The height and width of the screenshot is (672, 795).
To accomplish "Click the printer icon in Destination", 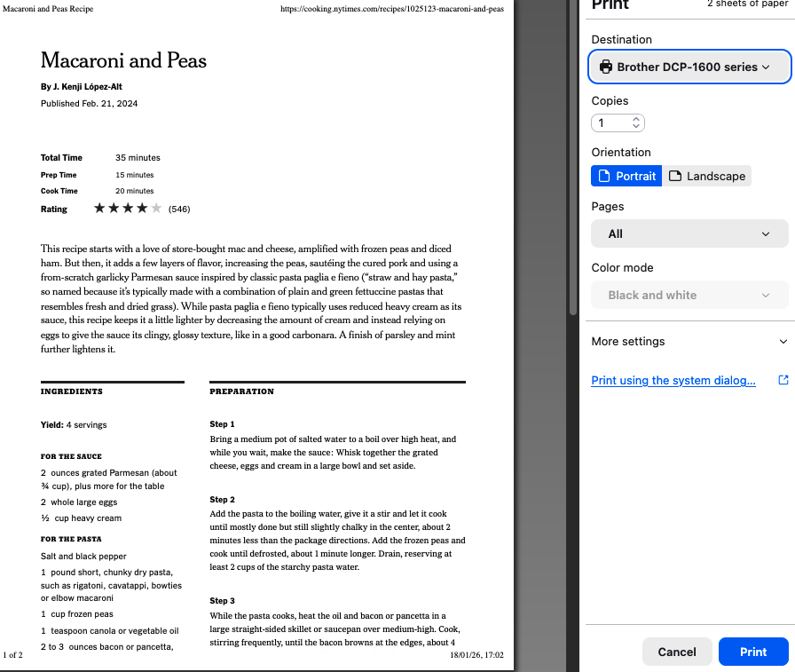I will pos(606,67).
